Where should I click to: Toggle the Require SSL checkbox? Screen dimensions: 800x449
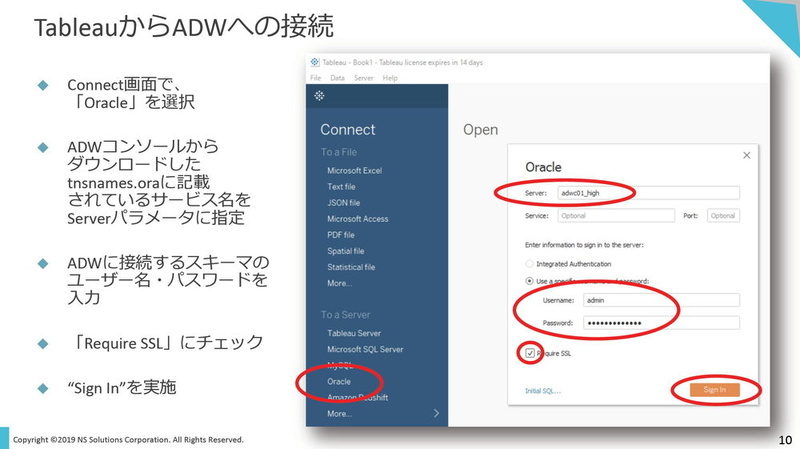tap(530, 353)
